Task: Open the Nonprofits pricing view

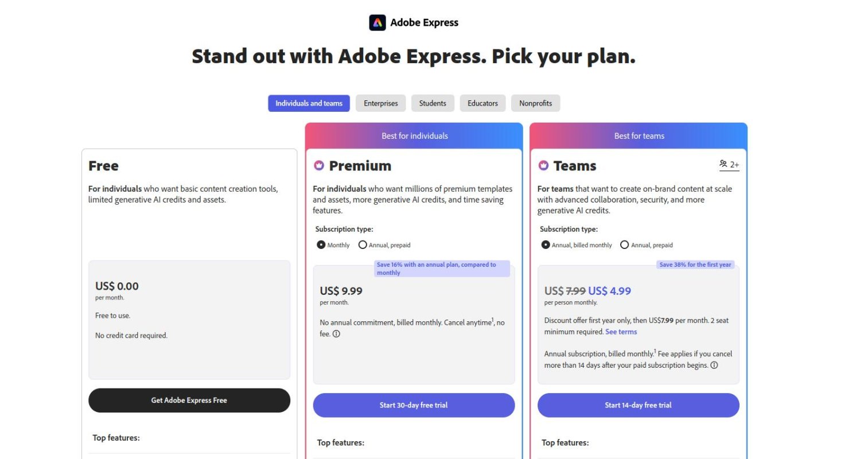Action: pyautogui.click(x=535, y=103)
